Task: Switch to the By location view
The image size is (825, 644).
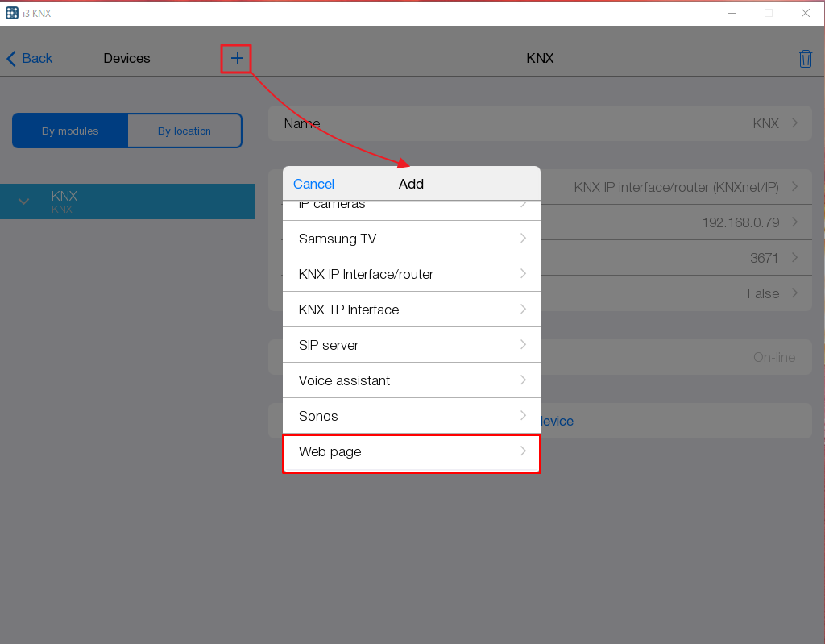Action: [184, 130]
